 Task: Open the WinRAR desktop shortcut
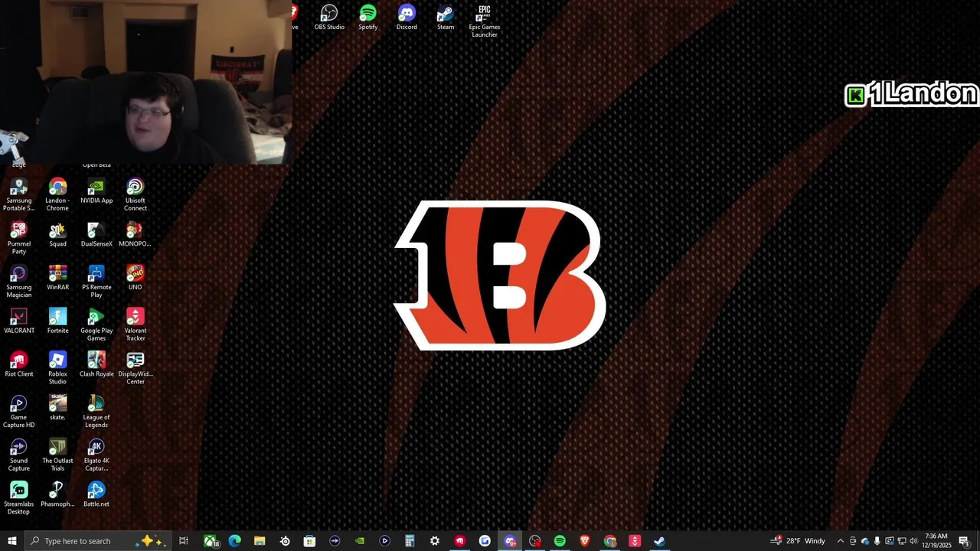[57, 279]
